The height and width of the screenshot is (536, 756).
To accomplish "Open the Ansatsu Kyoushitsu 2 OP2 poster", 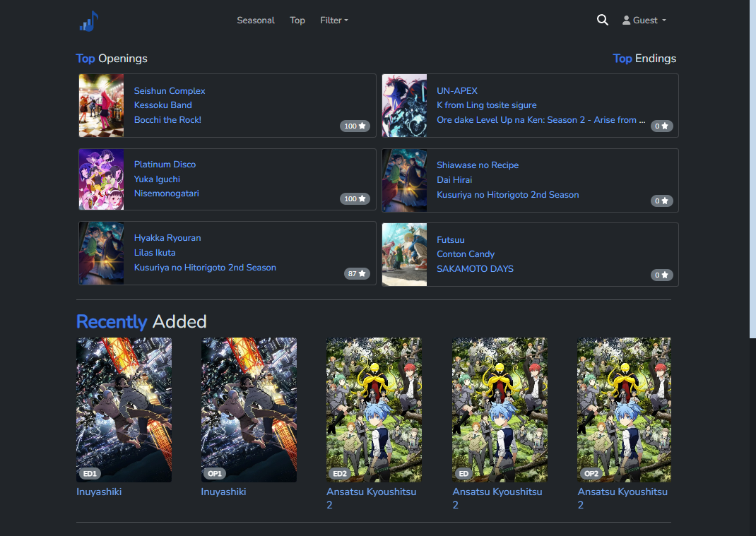I will click(x=624, y=410).
